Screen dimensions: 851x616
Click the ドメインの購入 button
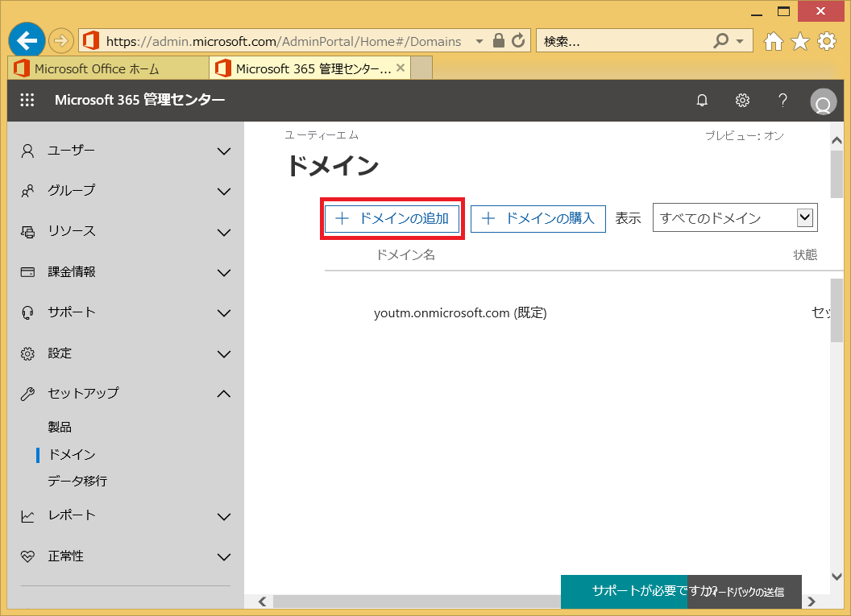[538, 218]
